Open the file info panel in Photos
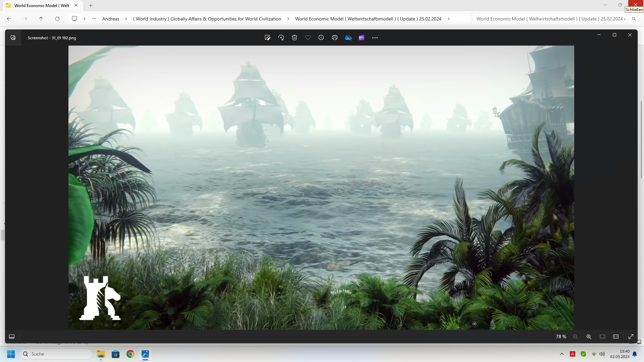 click(321, 38)
